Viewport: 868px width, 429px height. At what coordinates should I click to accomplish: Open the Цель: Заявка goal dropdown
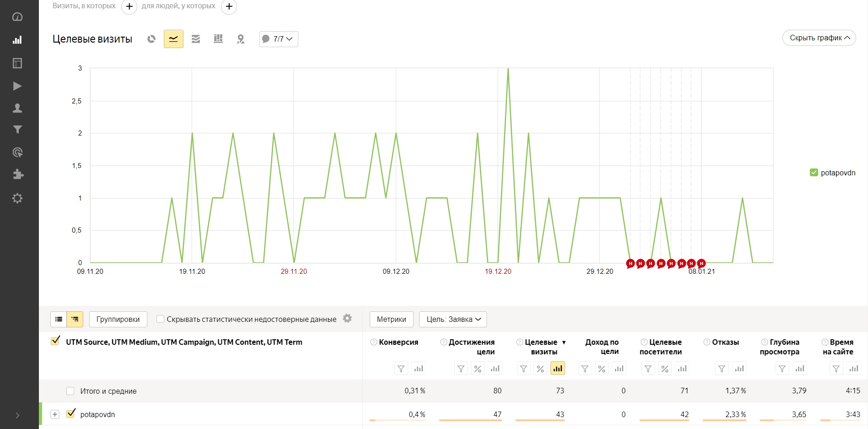click(x=453, y=319)
